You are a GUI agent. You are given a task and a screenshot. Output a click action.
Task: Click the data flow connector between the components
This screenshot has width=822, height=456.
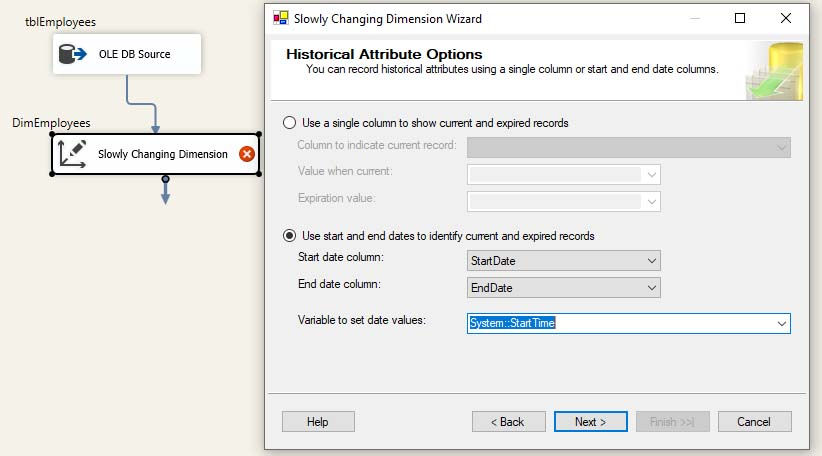pos(141,104)
